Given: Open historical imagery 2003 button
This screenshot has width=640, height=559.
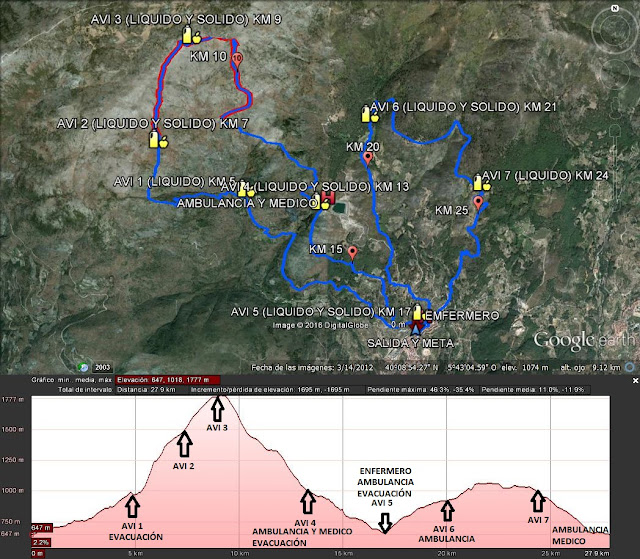Looking at the screenshot, I should [102, 367].
